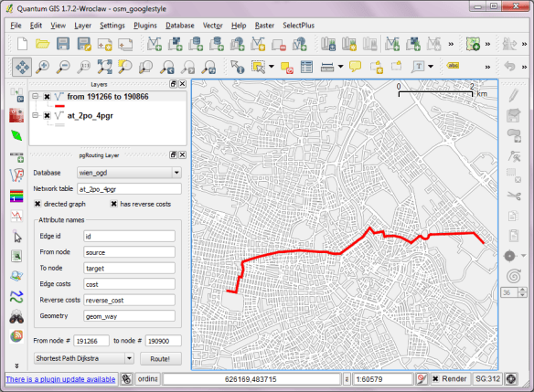This screenshot has width=534, height=392.
Task: Click the Undo arrow icon
Action: (509, 66)
